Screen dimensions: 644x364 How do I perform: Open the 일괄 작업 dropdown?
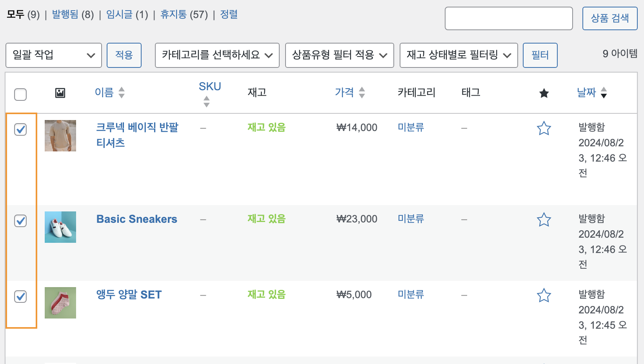(54, 55)
